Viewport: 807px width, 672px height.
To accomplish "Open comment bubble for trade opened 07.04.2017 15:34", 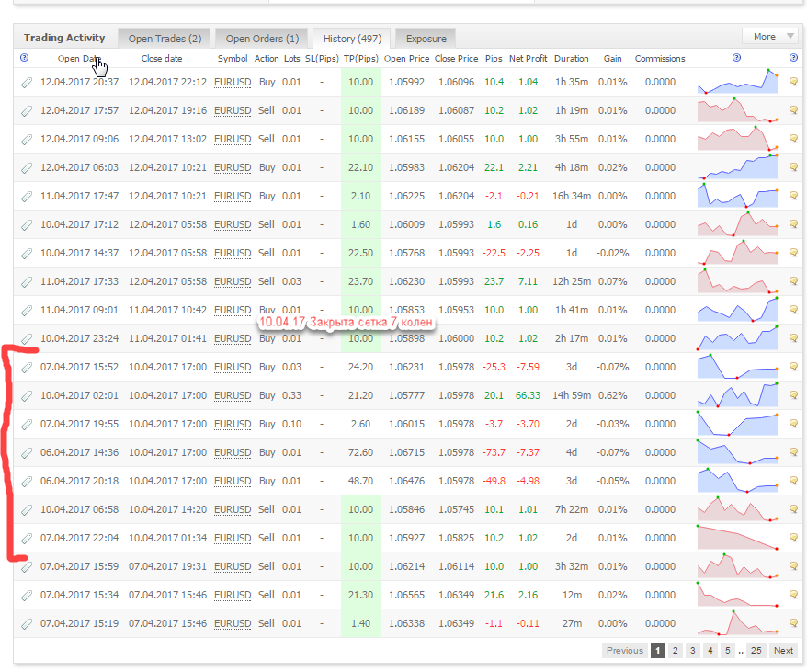I will pyautogui.click(x=793, y=594).
